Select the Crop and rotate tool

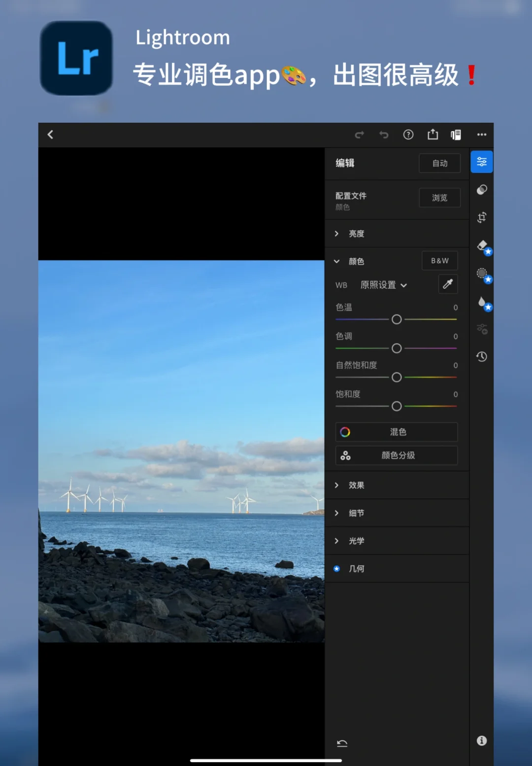(x=482, y=217)
